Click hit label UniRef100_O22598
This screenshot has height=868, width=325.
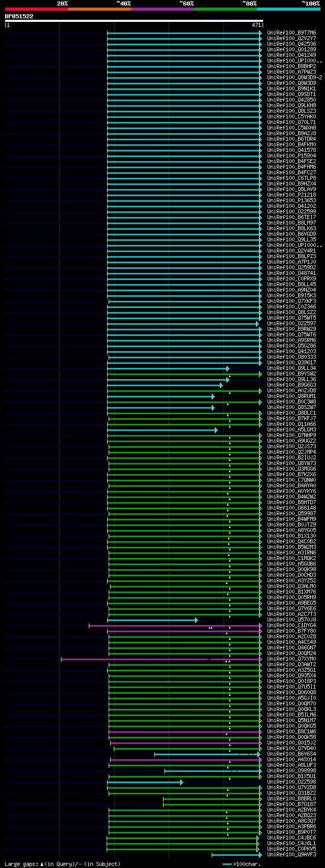pos(291,782)
